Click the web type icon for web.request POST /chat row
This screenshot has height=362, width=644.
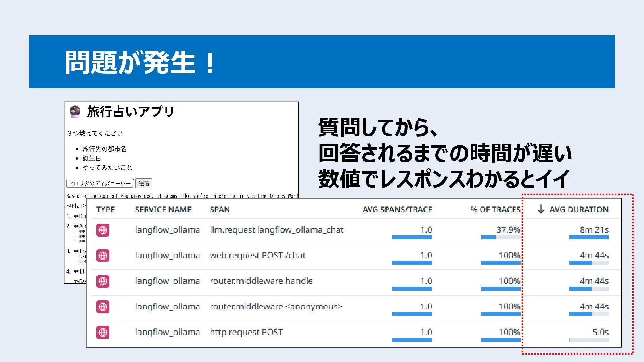[103, 256]
